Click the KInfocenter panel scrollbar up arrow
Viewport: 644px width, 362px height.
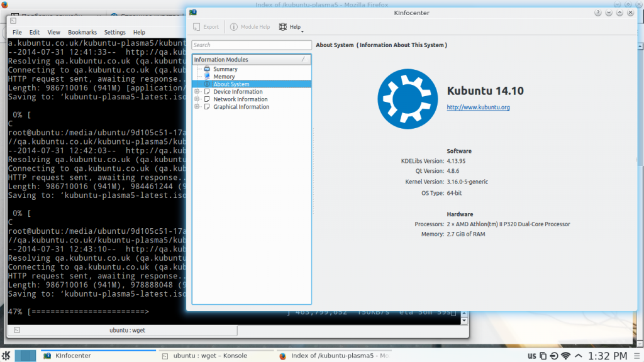pyautogui.click(x=640, y=47)
